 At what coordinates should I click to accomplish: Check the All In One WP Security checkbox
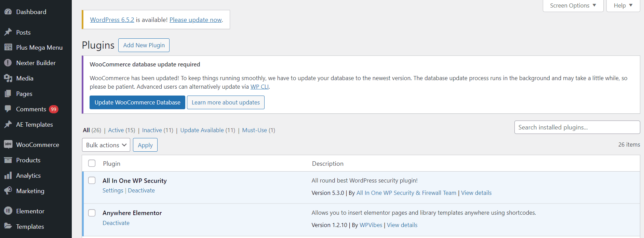92,180
